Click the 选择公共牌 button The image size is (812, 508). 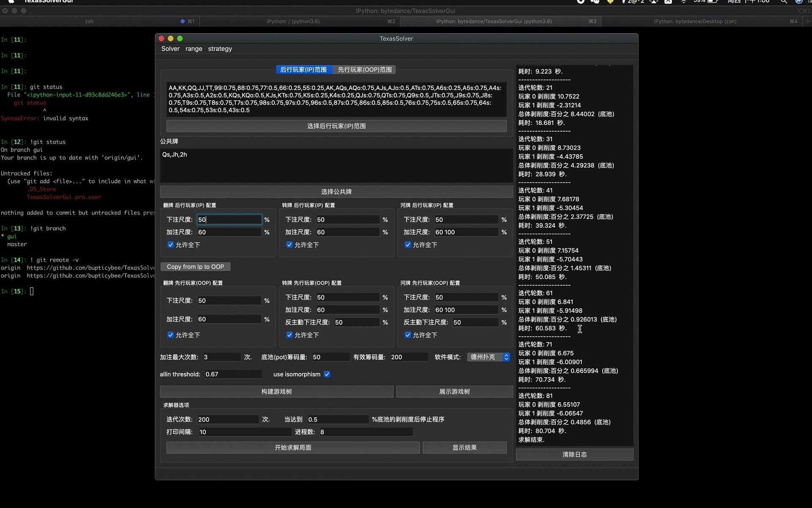337,192
